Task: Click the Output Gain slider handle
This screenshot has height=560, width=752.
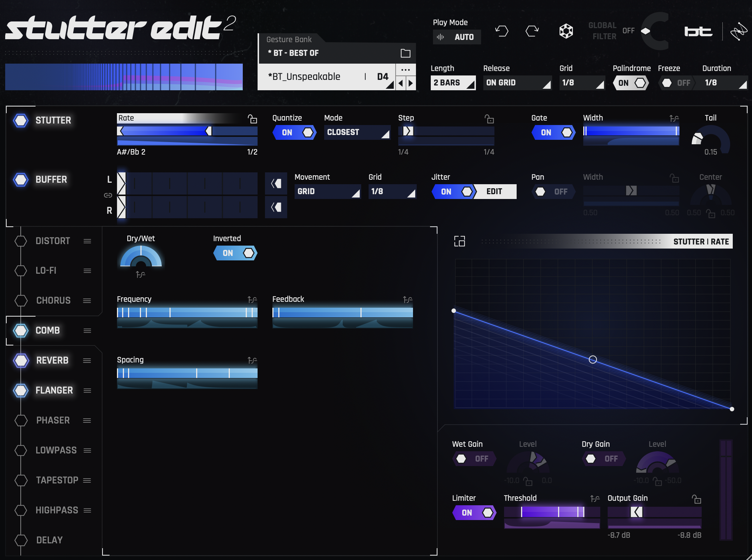Action: (x=637, y=512)
